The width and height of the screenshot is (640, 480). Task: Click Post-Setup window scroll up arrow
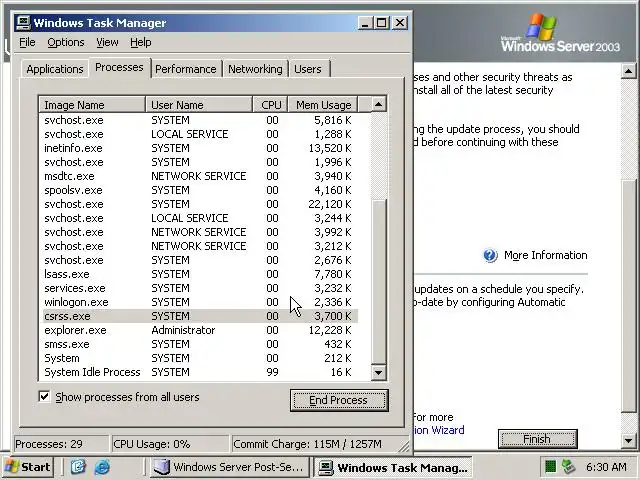pos(629,71)
